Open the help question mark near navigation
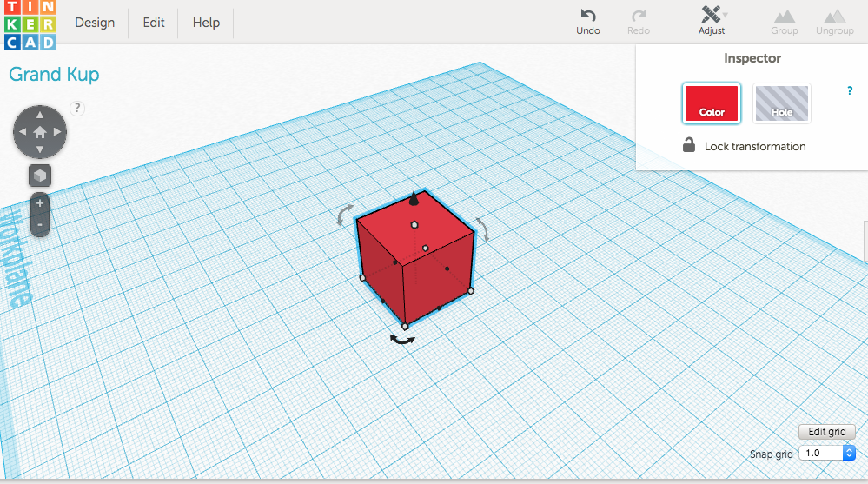Image resolution: width=868 pixels, height=484 pixels. pyautogui.click(x=77, y=108)
